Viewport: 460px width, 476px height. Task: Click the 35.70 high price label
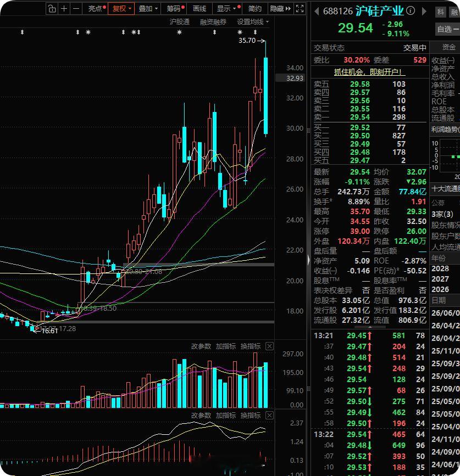coord(247,41)
